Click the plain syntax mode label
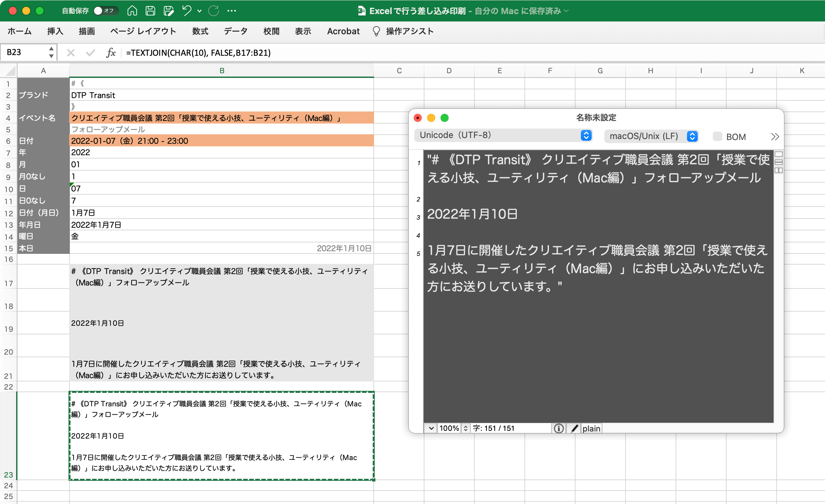 (x=591, y=428)
